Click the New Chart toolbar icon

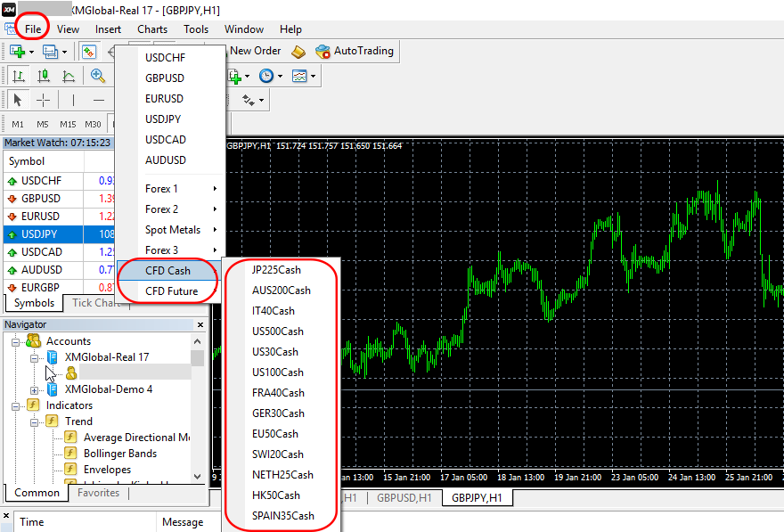[18, 52]
